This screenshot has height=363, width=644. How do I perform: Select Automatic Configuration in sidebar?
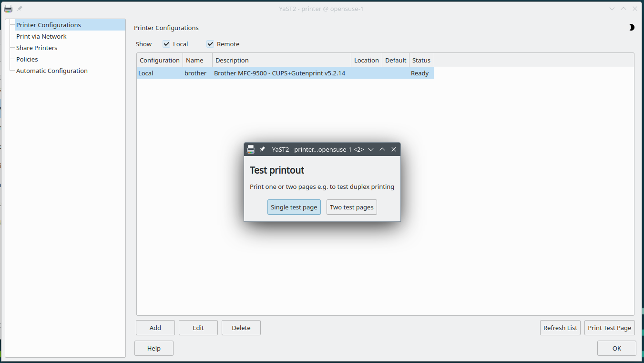click(x=52, y=71)
